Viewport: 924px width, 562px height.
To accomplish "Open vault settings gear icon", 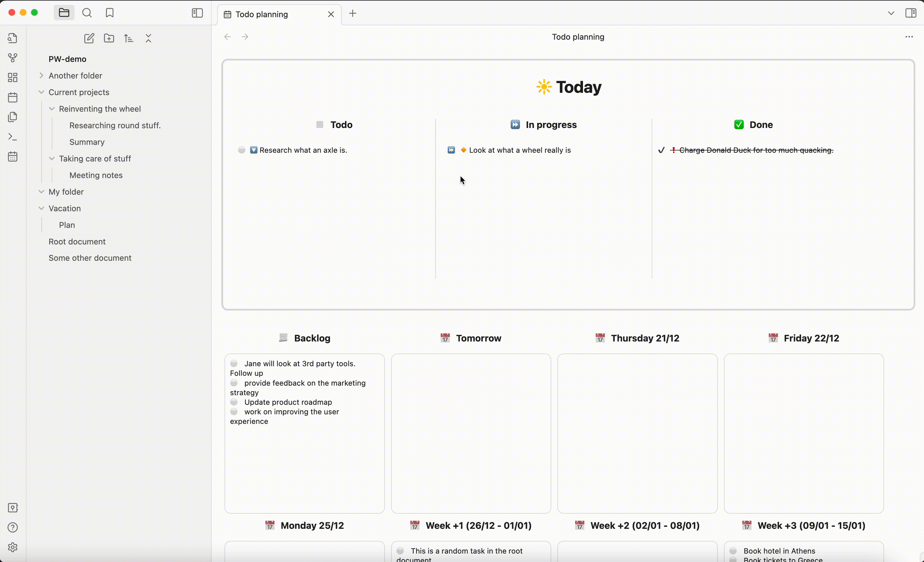I will (x=13, y=547).
